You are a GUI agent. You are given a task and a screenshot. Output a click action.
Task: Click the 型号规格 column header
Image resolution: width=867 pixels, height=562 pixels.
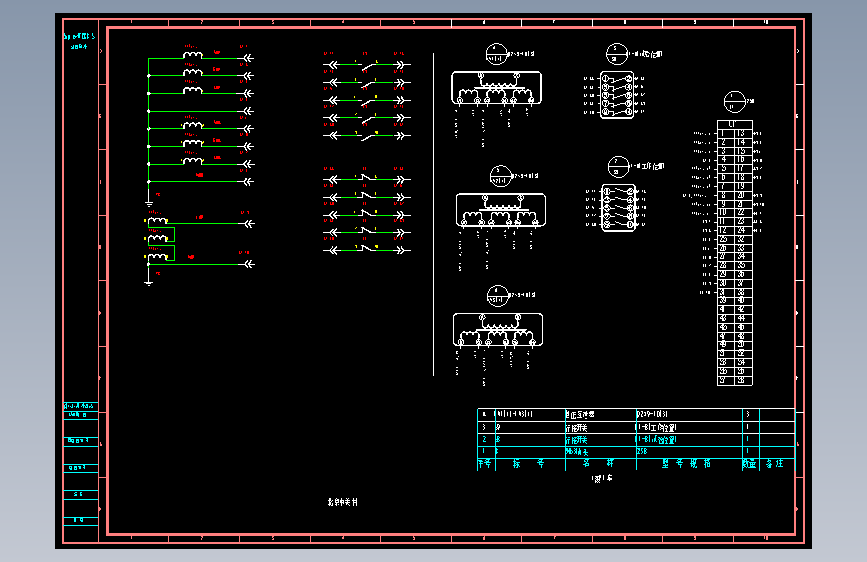tap(686, 464)
